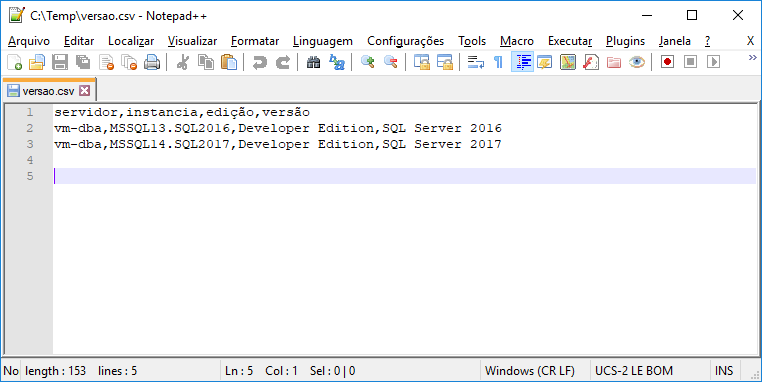
Task: Open the Tools menu
Action: coord(472,41)
